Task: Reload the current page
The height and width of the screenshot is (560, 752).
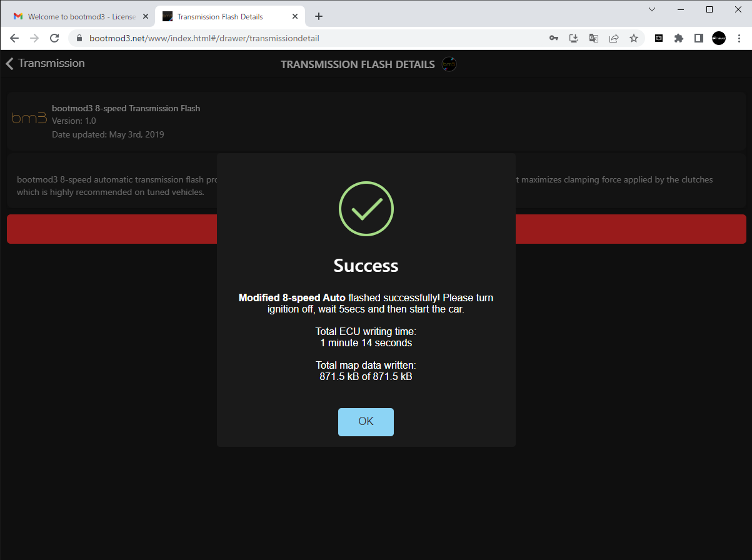Action: (54, 38)
